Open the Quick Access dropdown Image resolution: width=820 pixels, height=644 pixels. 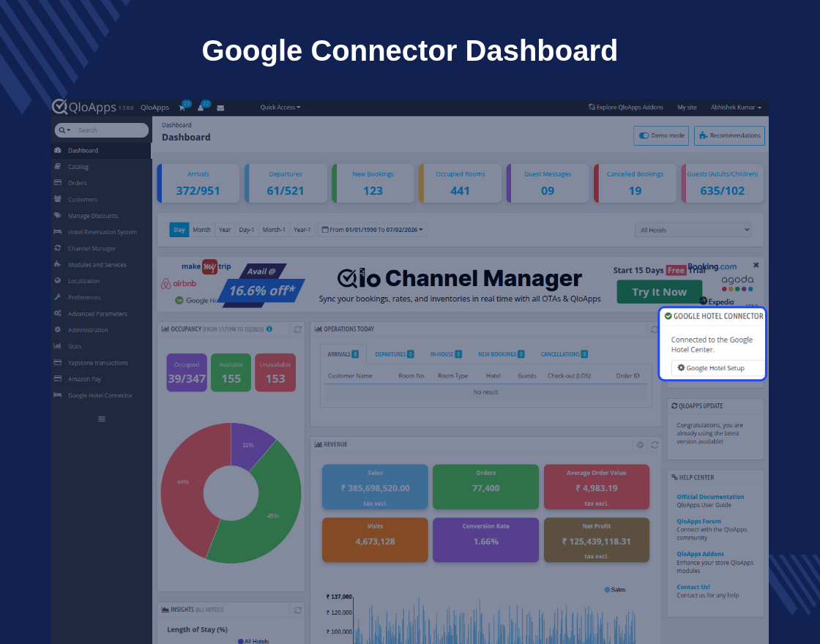click(280, 107)
